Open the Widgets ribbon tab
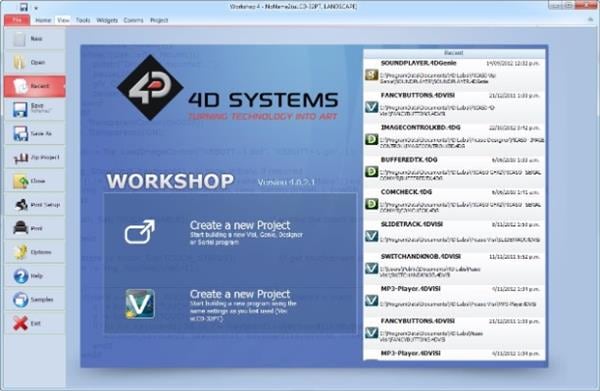600x391 pixels. coord(107,20)
